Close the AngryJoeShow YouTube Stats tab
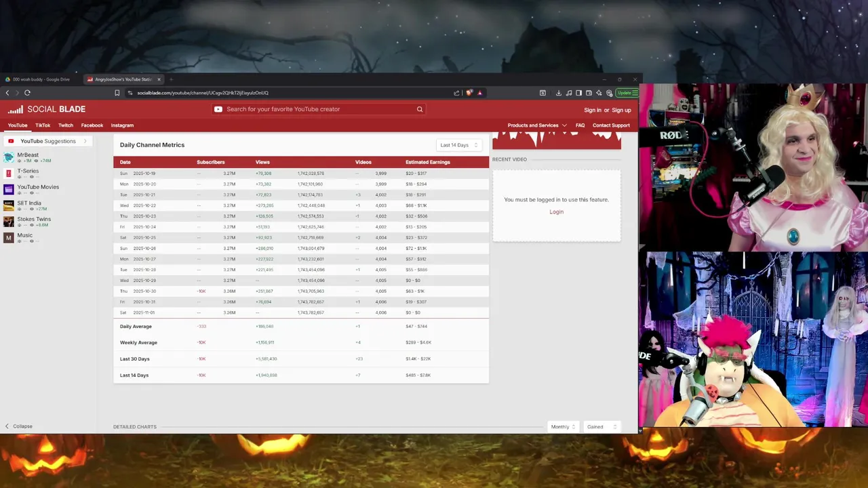Viewport: 868px width, 488px height. coord(159,79)
